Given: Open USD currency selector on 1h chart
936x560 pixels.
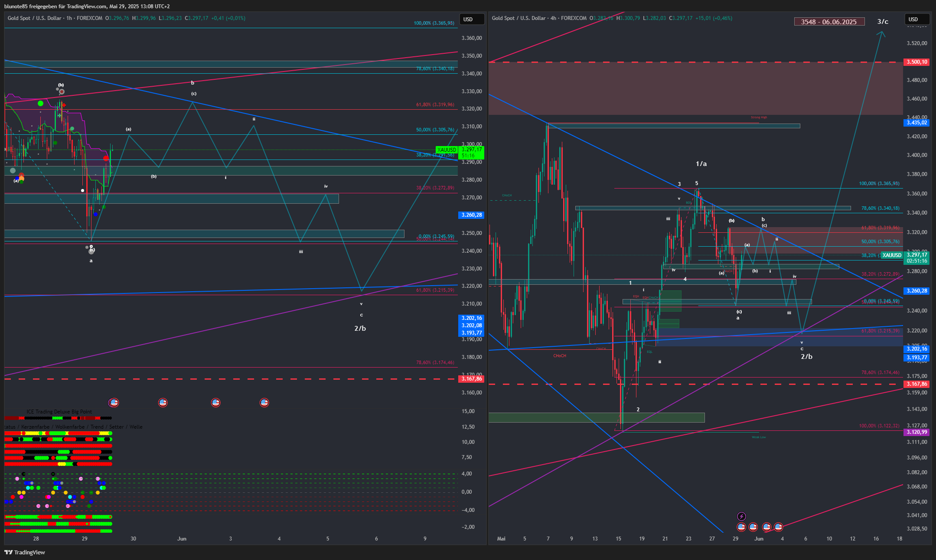Looking at the screenshot, I should 472,19.
